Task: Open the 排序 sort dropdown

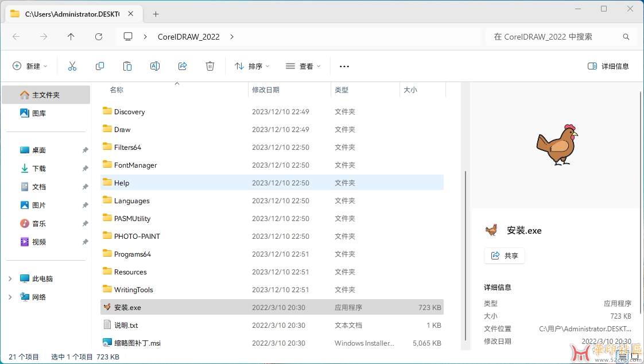Action: (252, 66)
